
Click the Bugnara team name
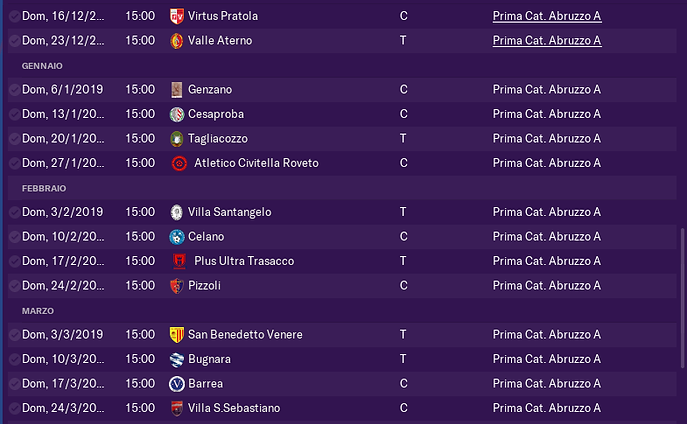[209, 359]
